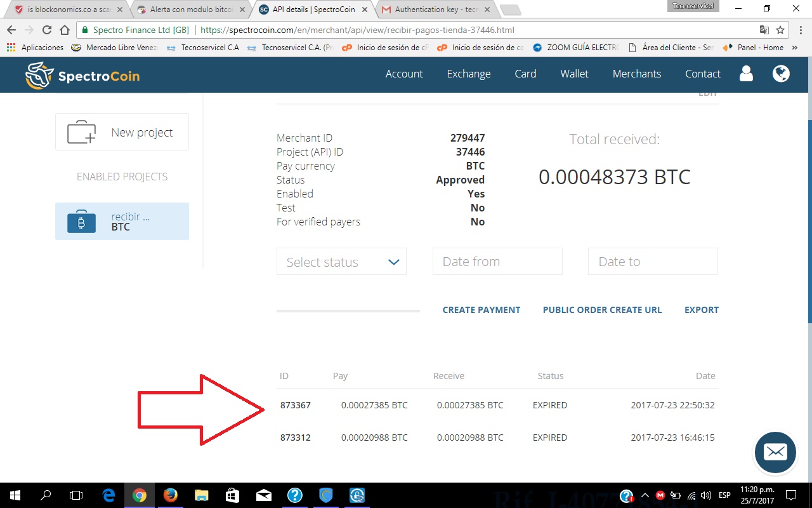Viewport: 812px width, 508px height.
Task: Show hidden system tray icons
Action: tap(645, 495)
